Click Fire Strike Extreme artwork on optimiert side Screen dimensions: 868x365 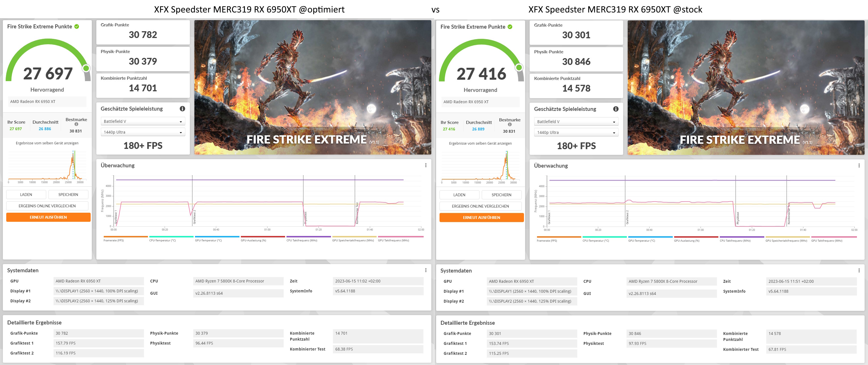[313, 87]
